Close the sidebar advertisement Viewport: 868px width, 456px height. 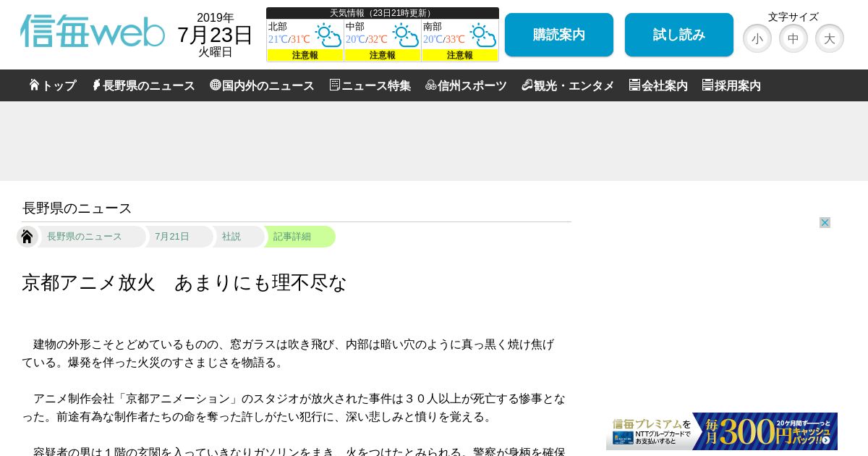coord(825,222)
